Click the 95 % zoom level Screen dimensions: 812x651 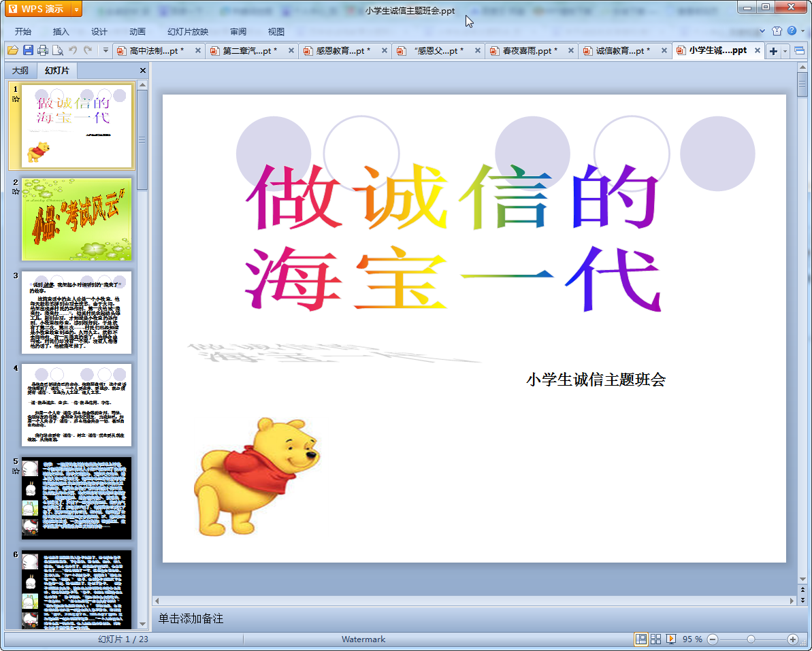(692, 639)
